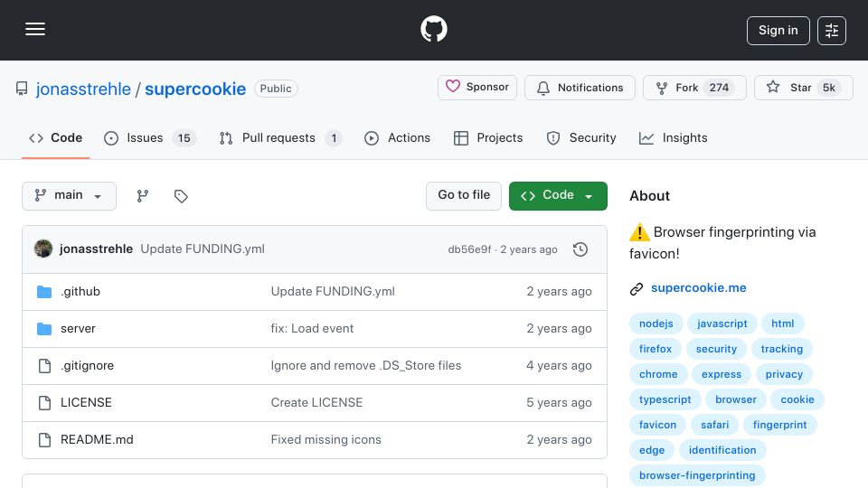Screen dimensions: 868x488
Task: Open the Notifications button
Action: click(580, 88)
